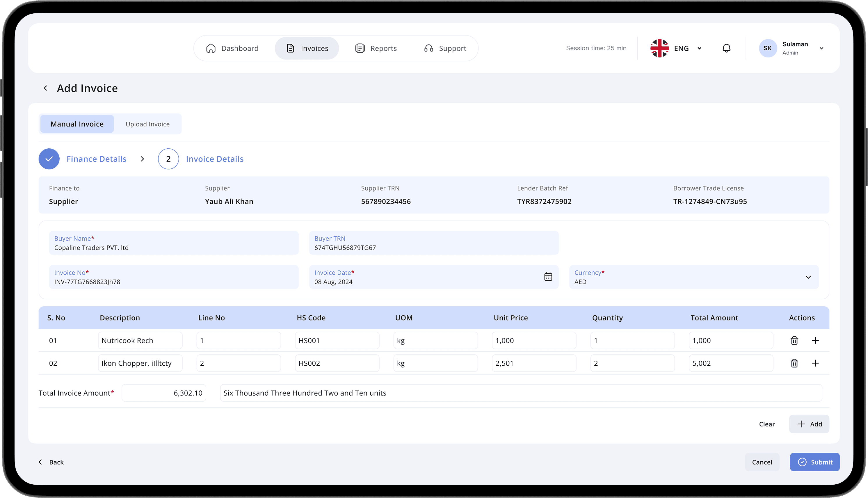Add a row after line 02 with the plus icon
868x498 pixels.
click(815, 363)
